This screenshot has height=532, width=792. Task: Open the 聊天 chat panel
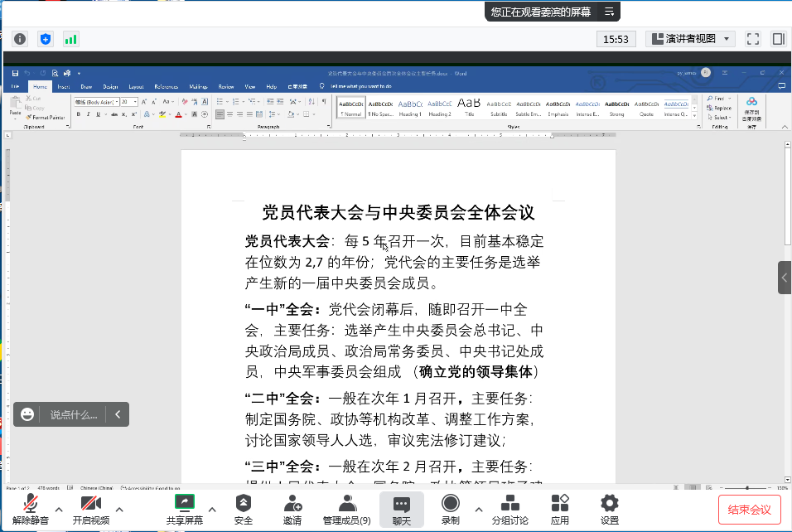(402, 509)
